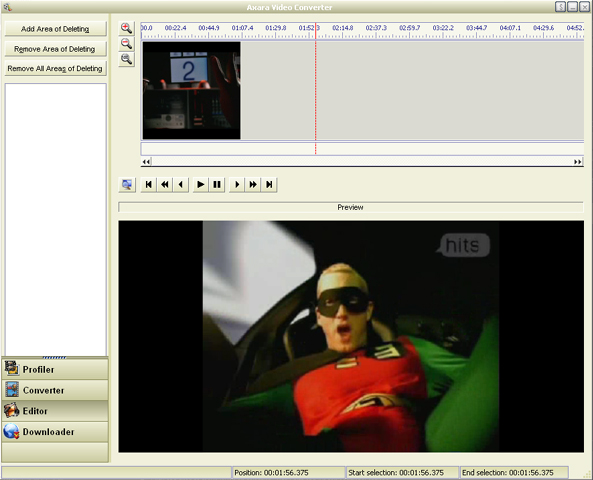
Task: Select the Editor section
Action: click(x=55, y=411)
